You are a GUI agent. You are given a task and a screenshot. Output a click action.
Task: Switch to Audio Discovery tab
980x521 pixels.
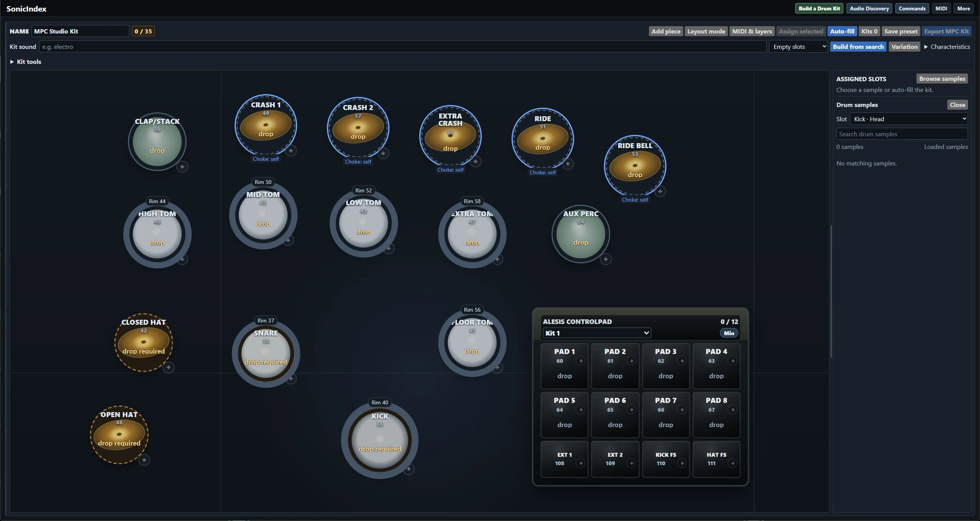869,8
